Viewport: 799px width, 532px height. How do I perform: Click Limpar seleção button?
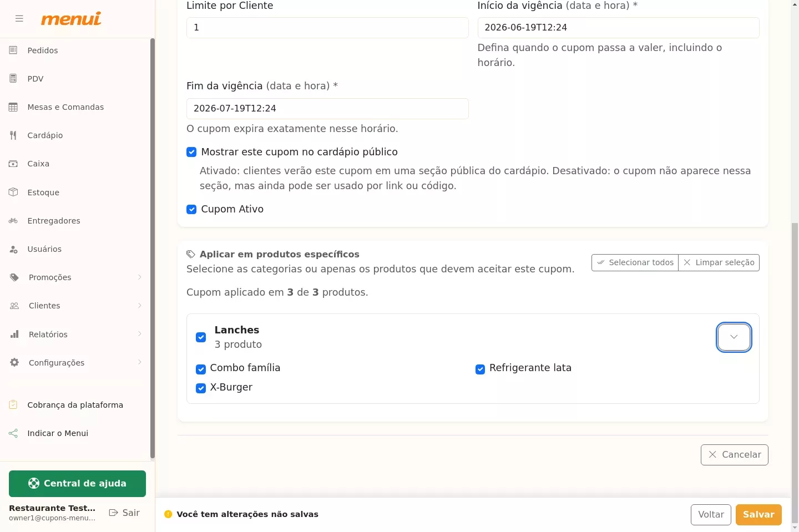pos(719,262)
